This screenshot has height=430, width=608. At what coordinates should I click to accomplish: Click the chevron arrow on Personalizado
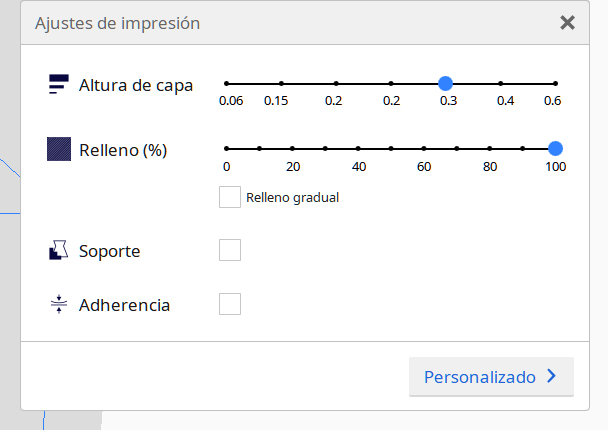[x=551, y=377]
